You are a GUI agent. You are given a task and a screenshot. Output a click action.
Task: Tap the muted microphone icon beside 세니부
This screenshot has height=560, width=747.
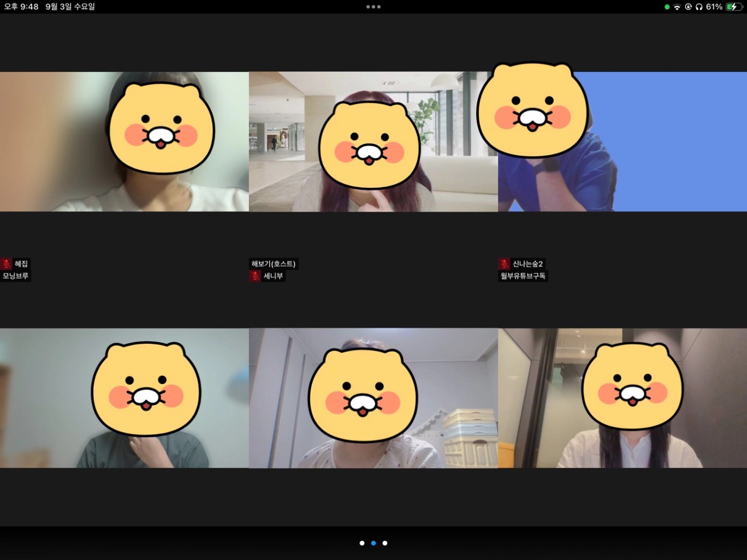[255, 276]
